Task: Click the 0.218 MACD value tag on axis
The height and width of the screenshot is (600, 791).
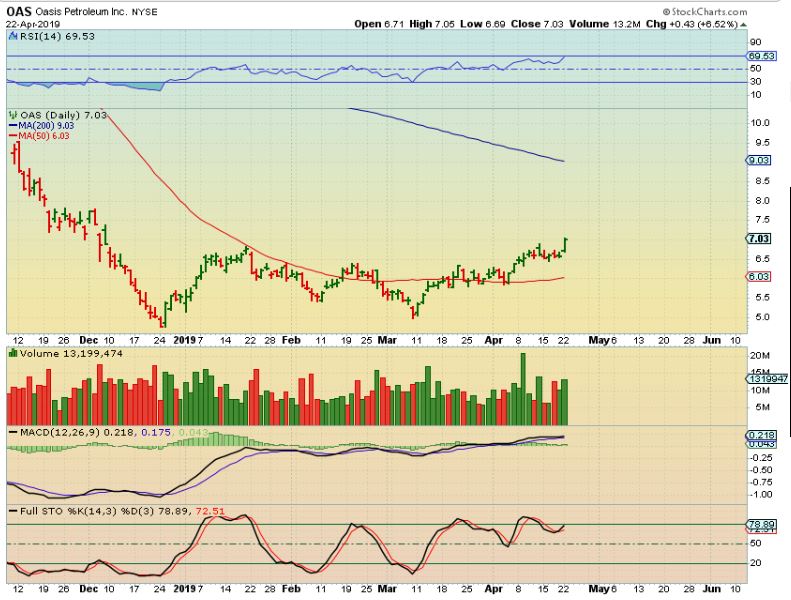Action: [761, 435]
